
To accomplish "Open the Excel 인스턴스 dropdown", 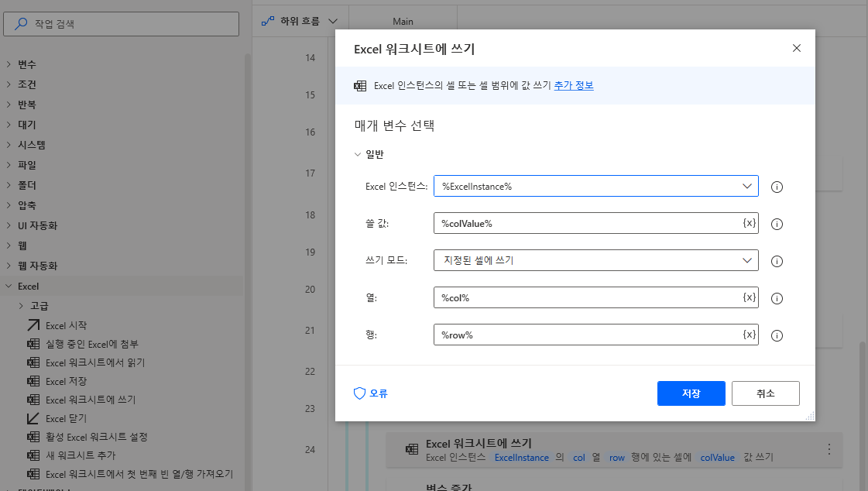I will coord(746,186).
